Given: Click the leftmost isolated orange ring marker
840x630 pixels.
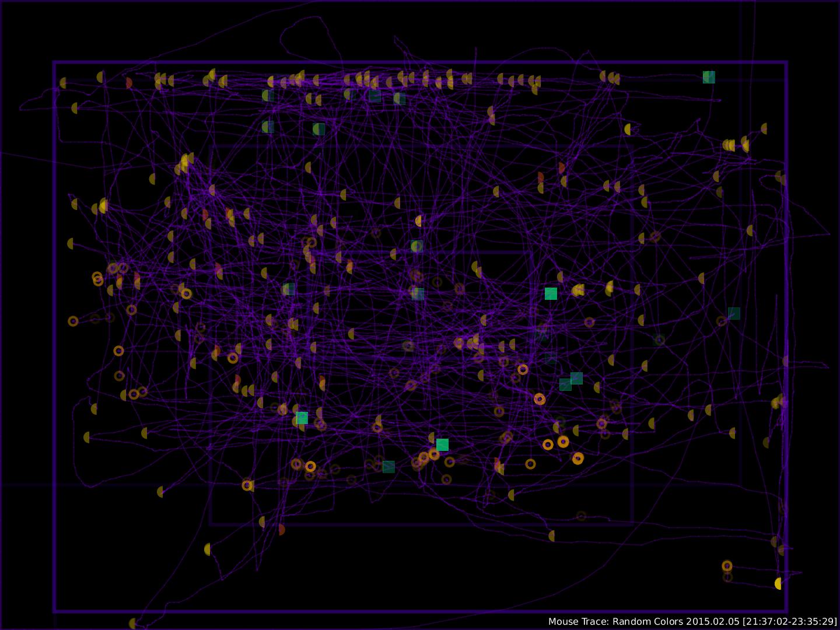Looking at the screenshot, I should tap(73, 321).
